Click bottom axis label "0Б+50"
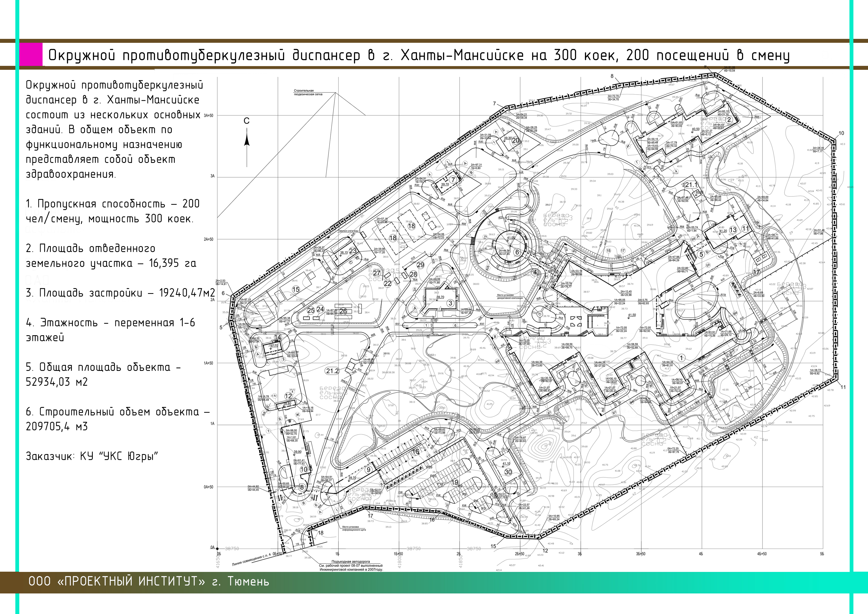The image size is (868, 614). click(277, 554)
